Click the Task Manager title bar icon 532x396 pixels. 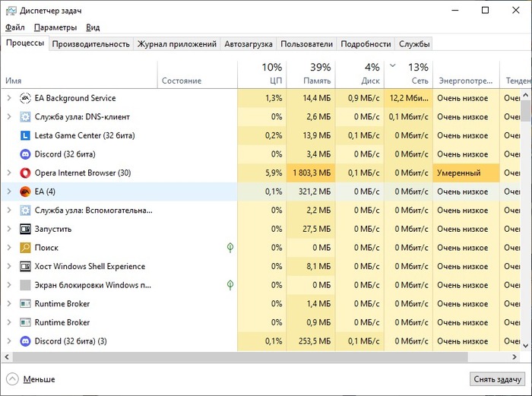10,11
